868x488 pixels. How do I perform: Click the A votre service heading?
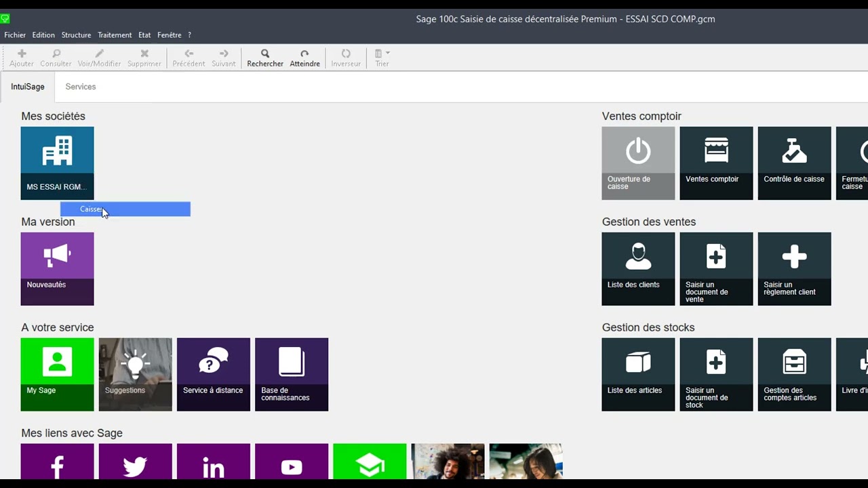click(x=58, y=327)
